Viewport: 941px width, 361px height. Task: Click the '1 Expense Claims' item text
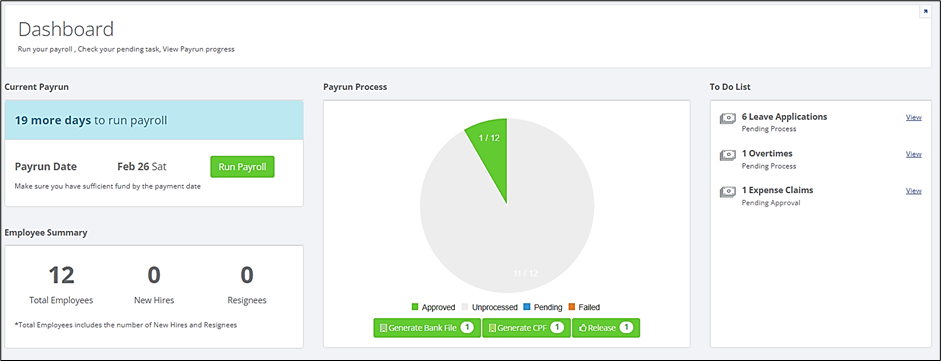[x=777, y=190]
